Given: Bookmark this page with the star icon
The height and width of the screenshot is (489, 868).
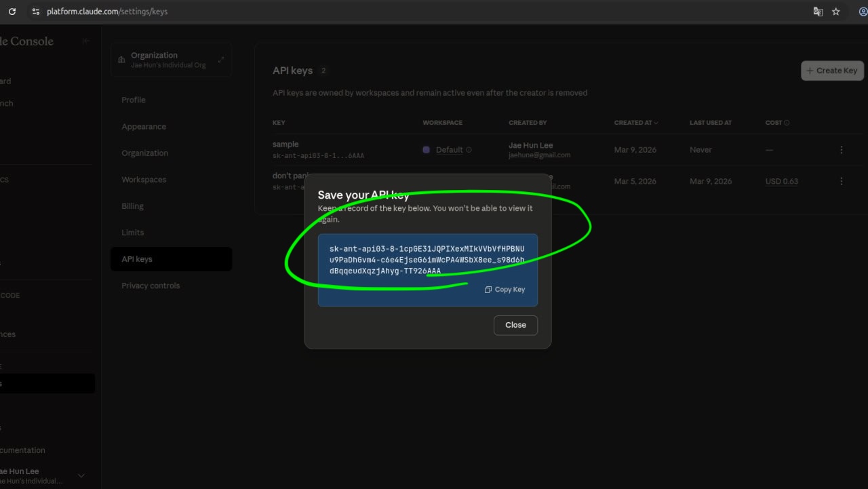Looking at the screenshot, I should (x=836, y=12).
